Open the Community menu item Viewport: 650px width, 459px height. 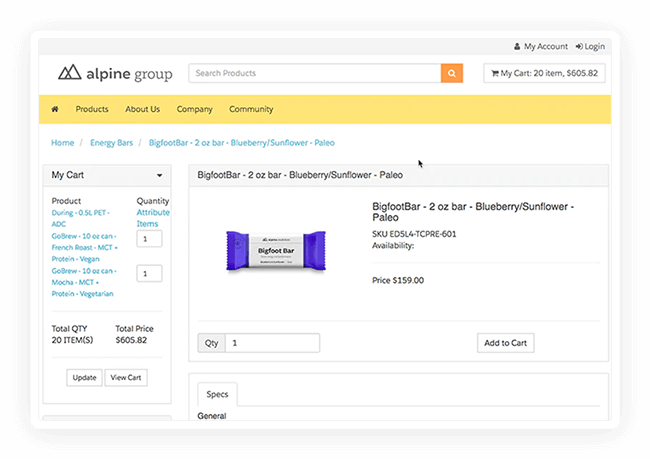251,109
